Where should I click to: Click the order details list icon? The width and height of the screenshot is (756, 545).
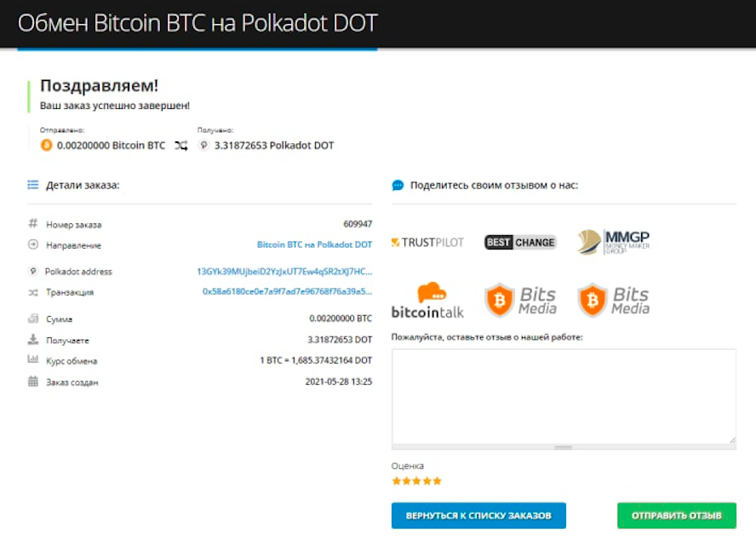pos(33,185)
